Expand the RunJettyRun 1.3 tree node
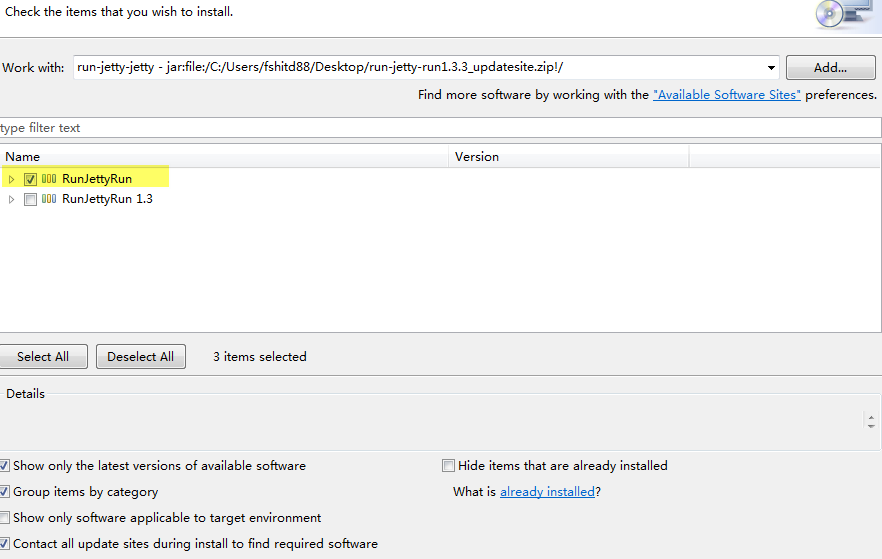The height and width of the screenshot is (559, 882). click(11, 199)
